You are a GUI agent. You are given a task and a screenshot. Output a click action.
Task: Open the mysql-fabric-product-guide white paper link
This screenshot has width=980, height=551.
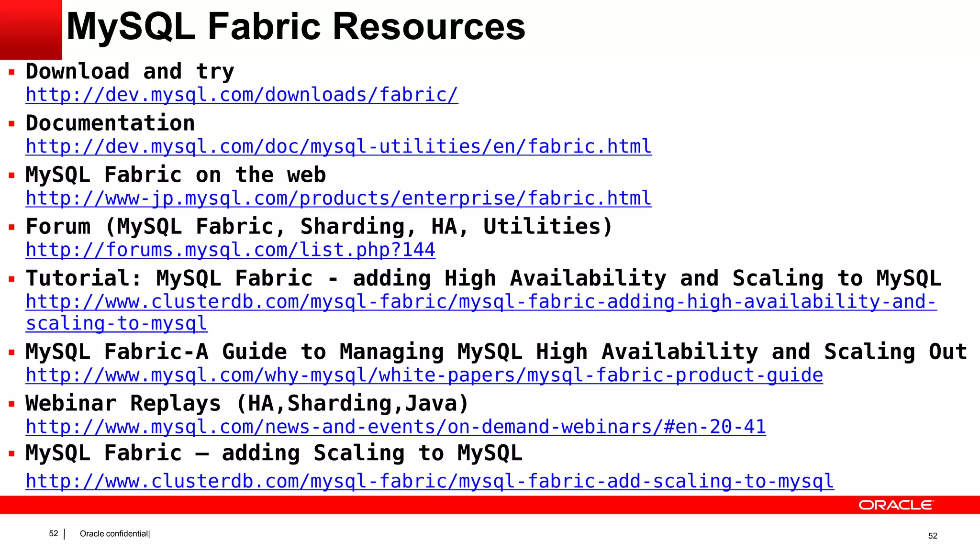tap(424, 375)
